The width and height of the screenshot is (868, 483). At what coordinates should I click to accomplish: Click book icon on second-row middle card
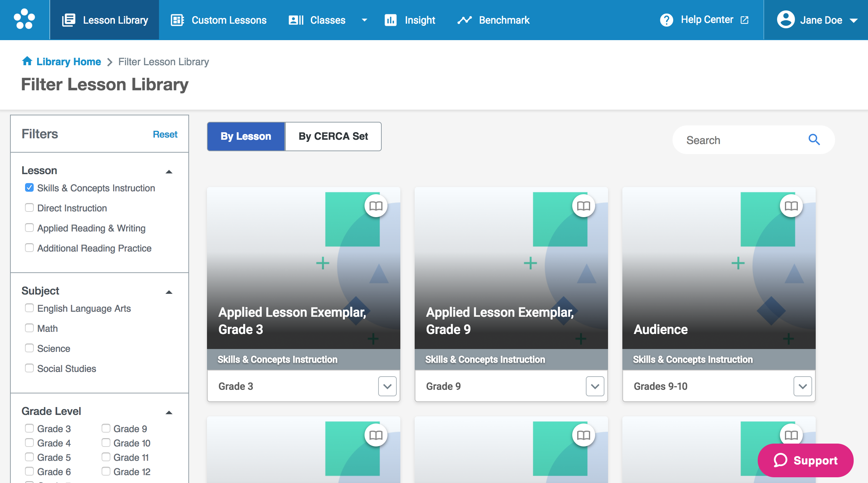584,435
